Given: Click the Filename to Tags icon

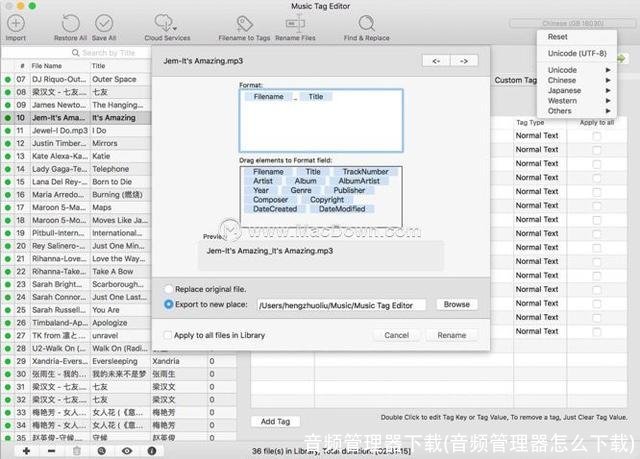Looking at the screenshot, I should click(x=241, y=22).
